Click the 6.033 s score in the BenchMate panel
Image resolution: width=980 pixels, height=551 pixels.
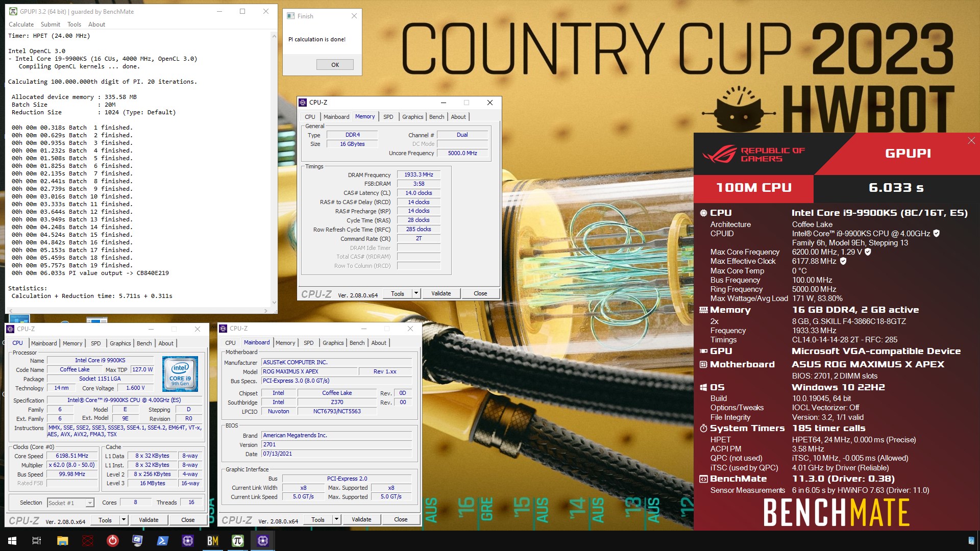[x=896, y=188]
